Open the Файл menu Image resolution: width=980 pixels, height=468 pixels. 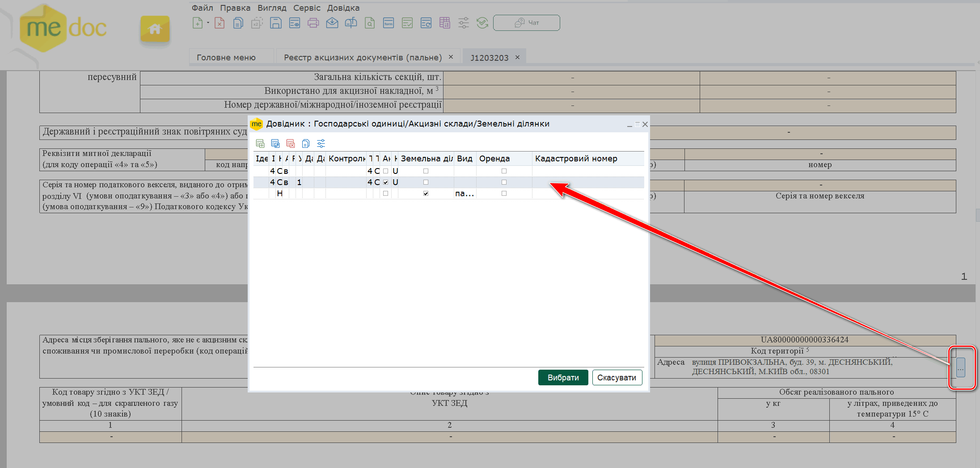pos(202,8)
